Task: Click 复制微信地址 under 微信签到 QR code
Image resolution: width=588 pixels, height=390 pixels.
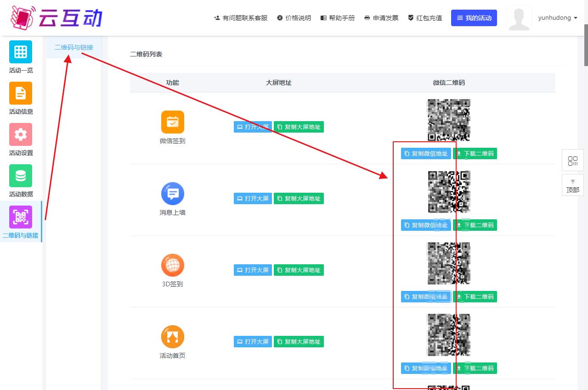Action: [x=426, y=154]
